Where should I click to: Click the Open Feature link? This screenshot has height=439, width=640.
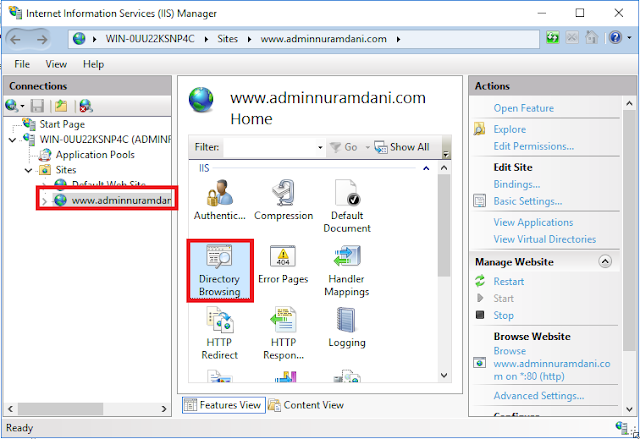(524, 108)
